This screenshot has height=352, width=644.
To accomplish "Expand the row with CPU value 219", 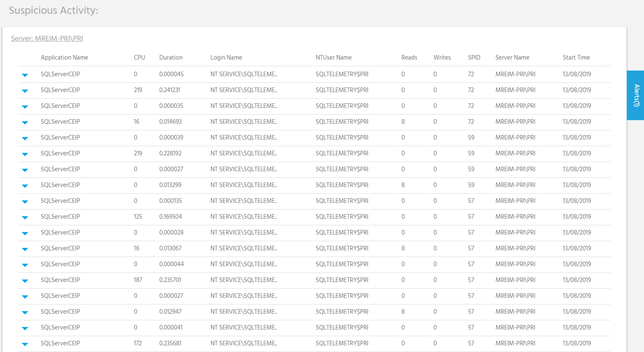I will coord(25,91).
